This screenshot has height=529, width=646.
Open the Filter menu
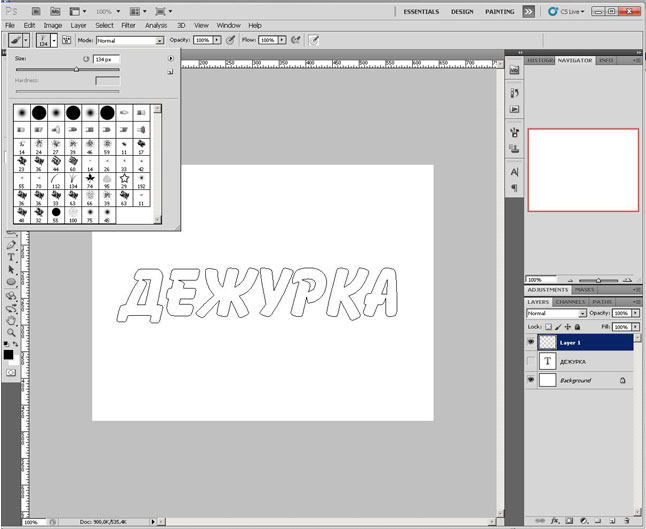pos(129,24)
